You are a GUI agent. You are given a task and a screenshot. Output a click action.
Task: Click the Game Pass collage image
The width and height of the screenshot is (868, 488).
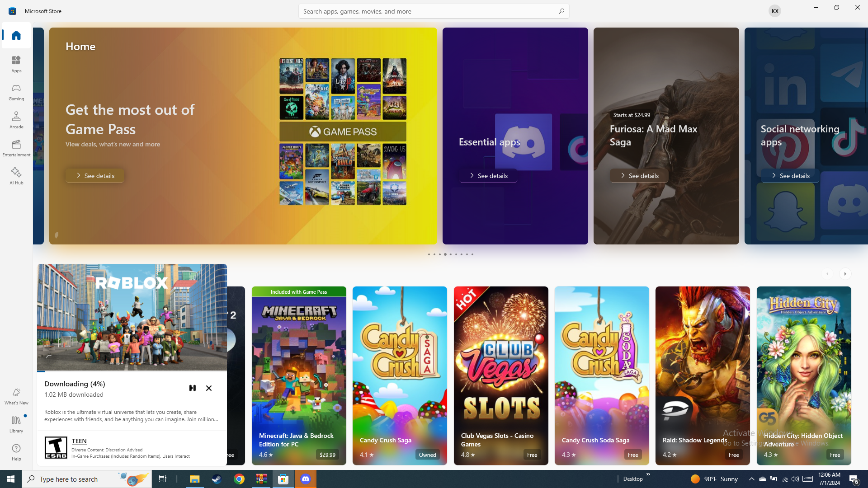[343, 131]
